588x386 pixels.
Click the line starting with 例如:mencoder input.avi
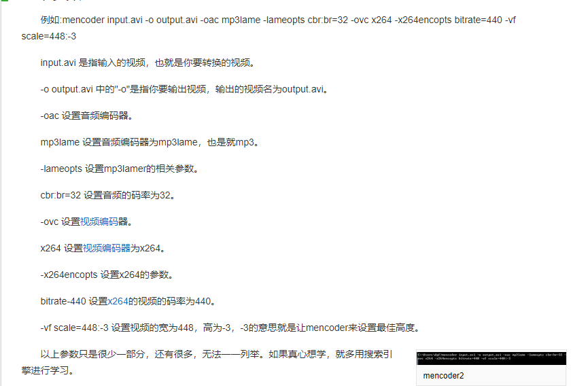point(278,20)
